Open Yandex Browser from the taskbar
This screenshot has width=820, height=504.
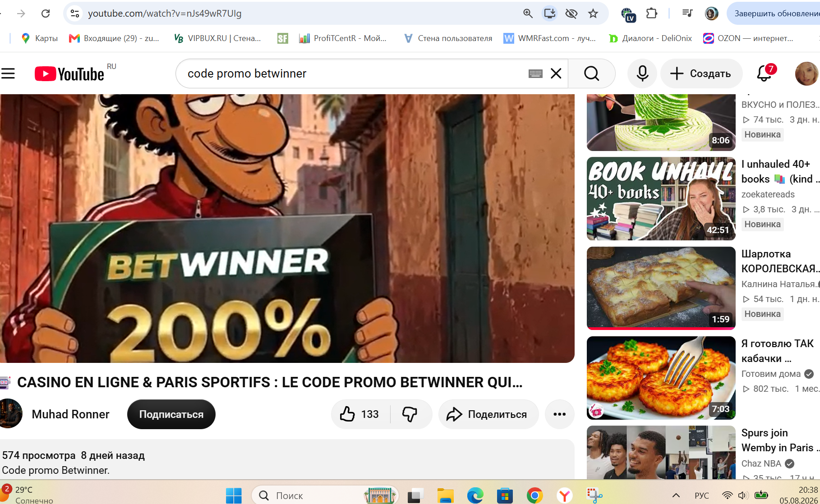(x=565, y=496)
